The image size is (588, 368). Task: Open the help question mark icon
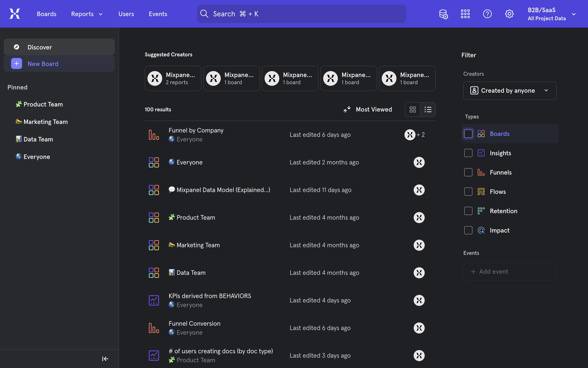(x=487, y=14)
